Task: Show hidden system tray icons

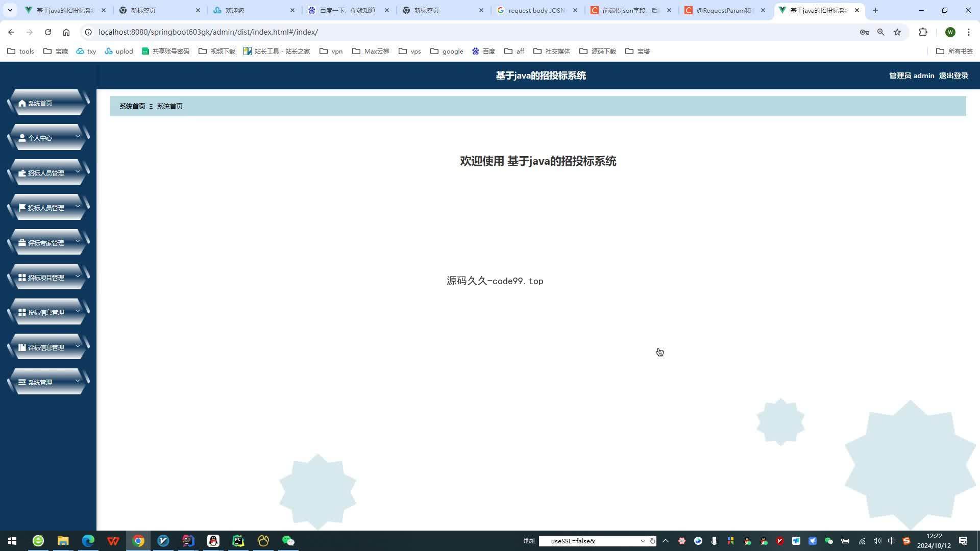Action: (x=666, y=541)
